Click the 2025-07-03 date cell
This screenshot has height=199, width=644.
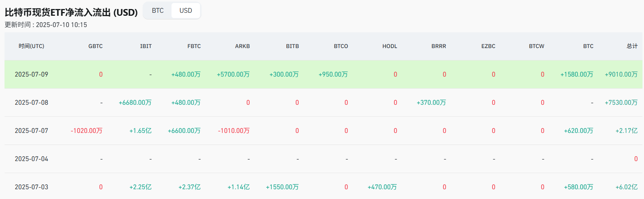[32, 187]
